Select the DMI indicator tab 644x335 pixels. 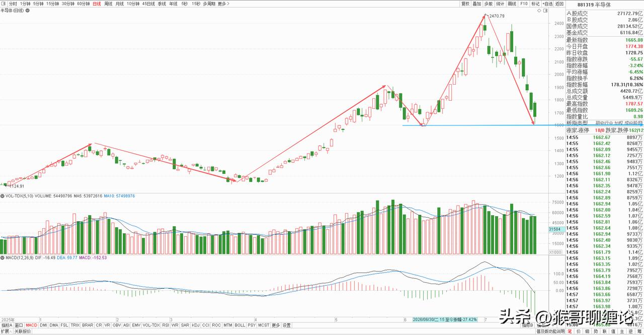(x=43, y=325)
